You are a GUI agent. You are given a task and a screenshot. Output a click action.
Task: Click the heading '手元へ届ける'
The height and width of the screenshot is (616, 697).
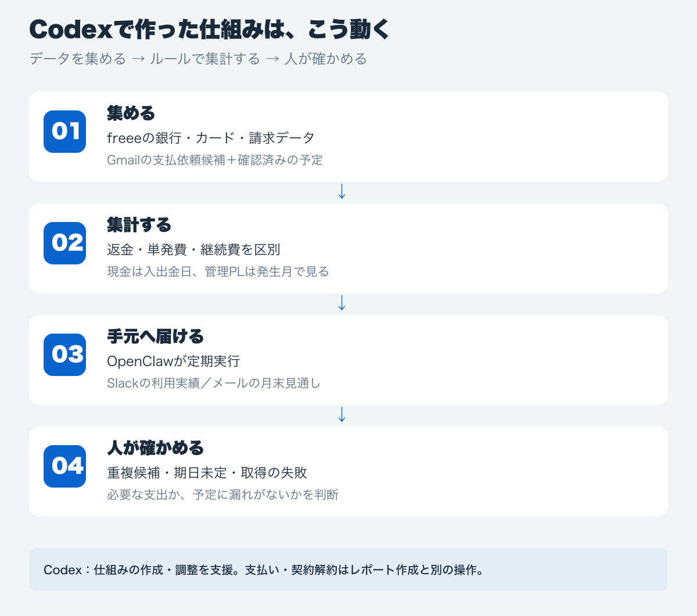(155, 336)
